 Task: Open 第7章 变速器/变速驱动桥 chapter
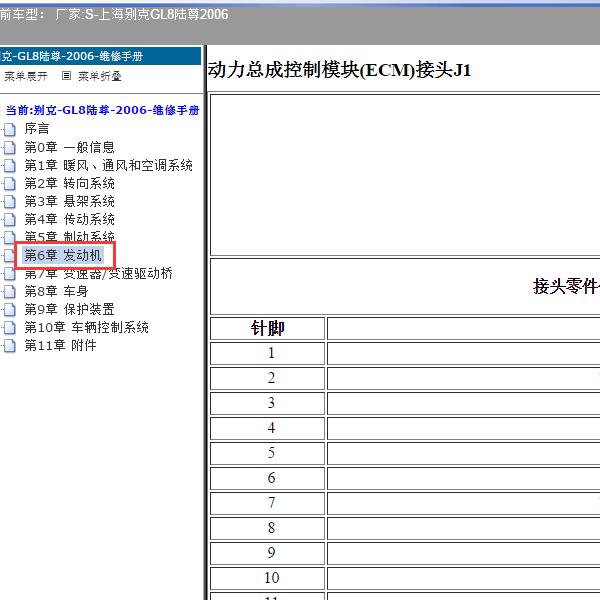(98, 273)
